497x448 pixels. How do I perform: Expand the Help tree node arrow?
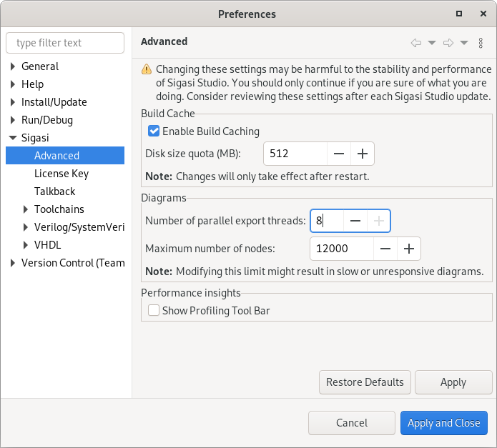tap(13, 84)
